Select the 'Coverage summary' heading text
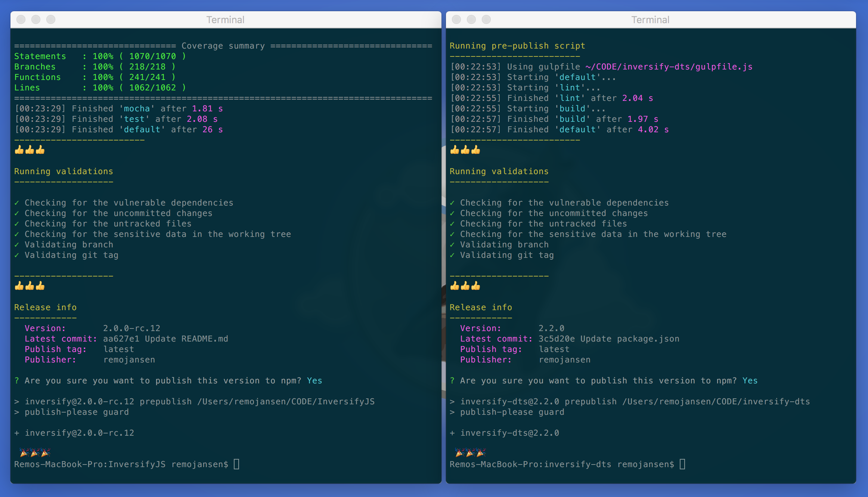868x497 pixels. (x=223, y=46)
